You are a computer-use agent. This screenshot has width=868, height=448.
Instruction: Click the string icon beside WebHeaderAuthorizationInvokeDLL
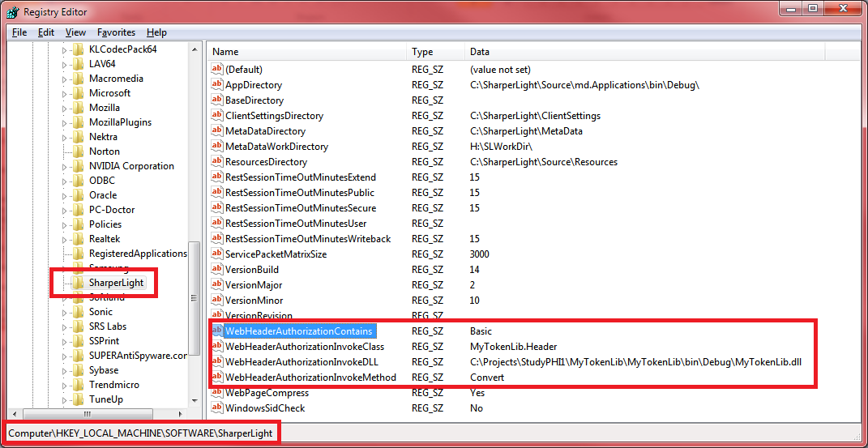[216, 361]
